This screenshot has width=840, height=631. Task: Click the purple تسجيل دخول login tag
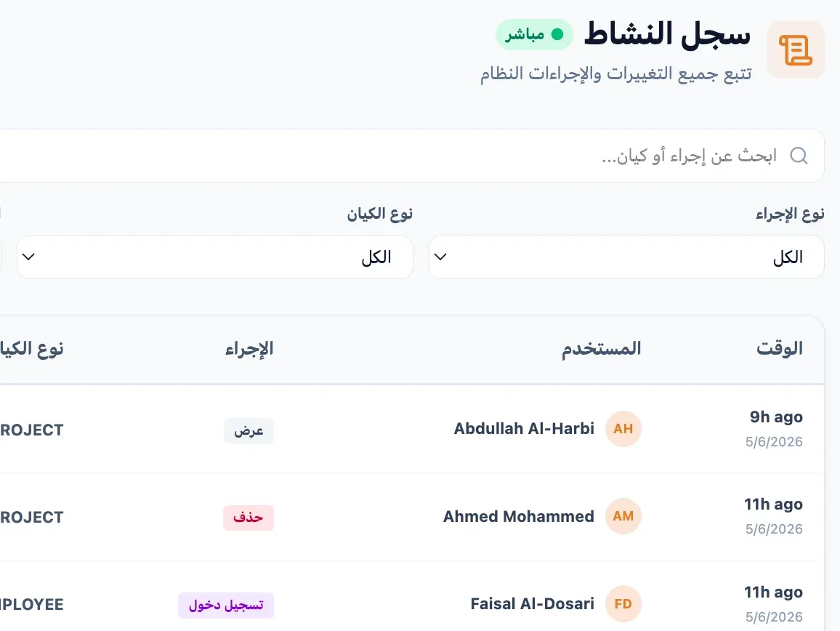[x=226, y=606]
